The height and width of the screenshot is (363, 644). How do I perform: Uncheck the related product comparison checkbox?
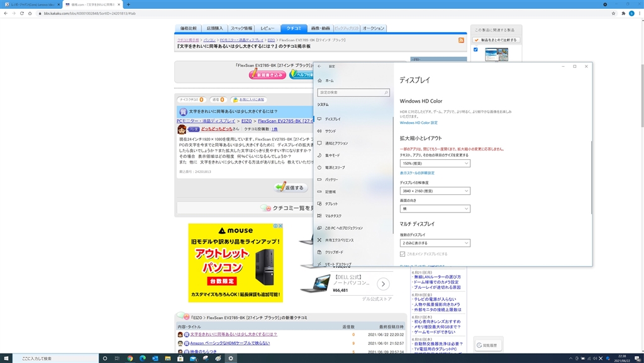tap(475, 50)
